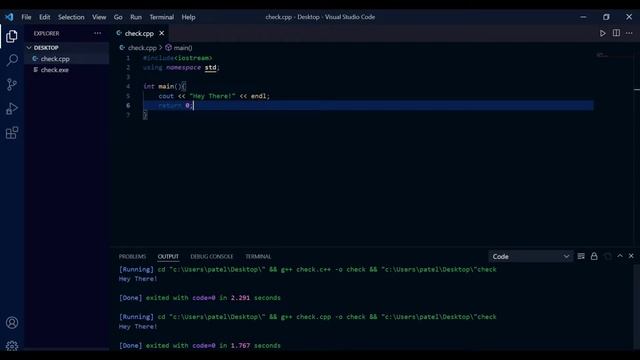Viewport: 640px width, 360px height.
Task: Clear the output panel
Action: tap(581, 256)
